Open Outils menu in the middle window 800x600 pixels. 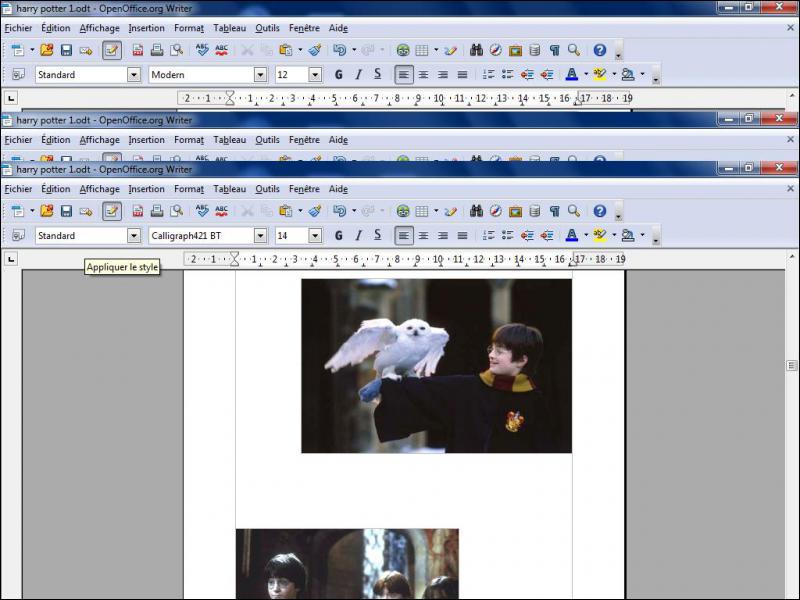click(267, 140)
